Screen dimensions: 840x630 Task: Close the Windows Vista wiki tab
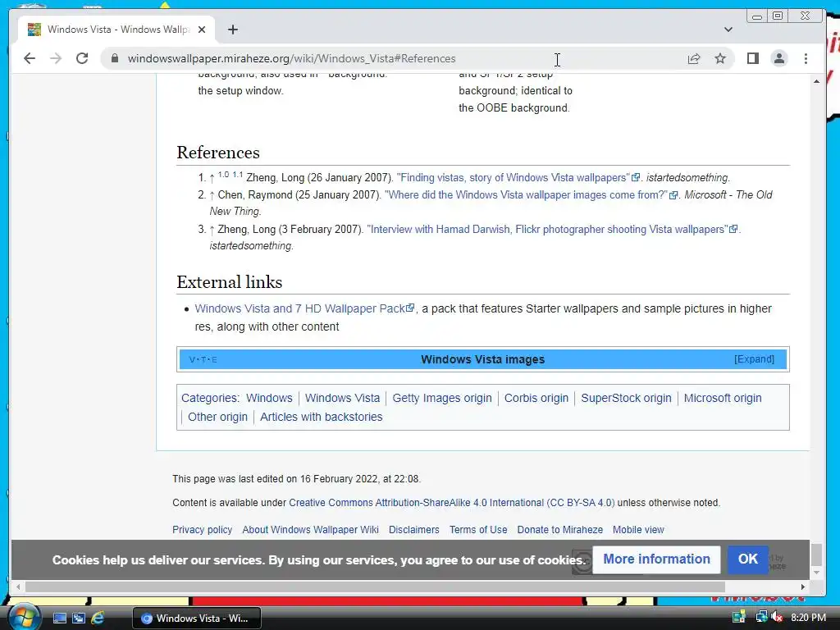[x=202, y=30]
